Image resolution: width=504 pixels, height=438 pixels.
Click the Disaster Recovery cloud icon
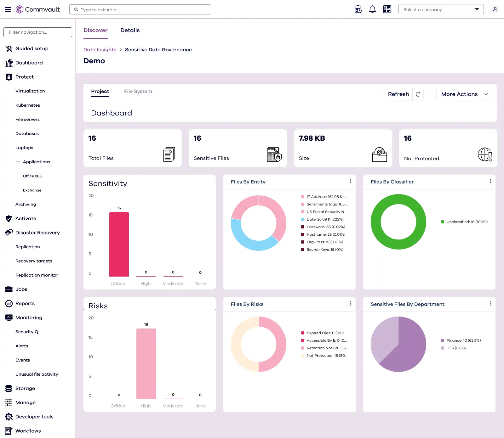pos(9,233)
